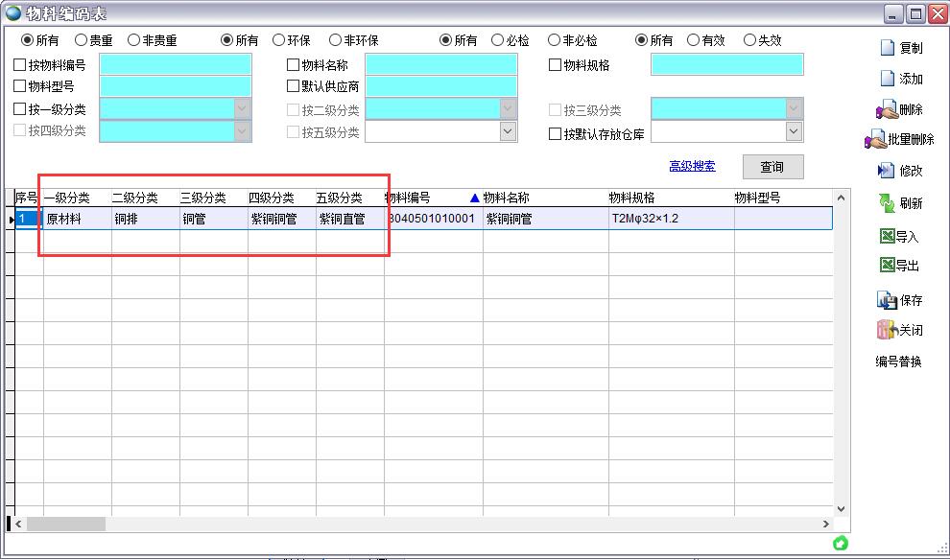950x560 pixels.
Task: Click the 物料规格 text input field
Action: [726, 64]
